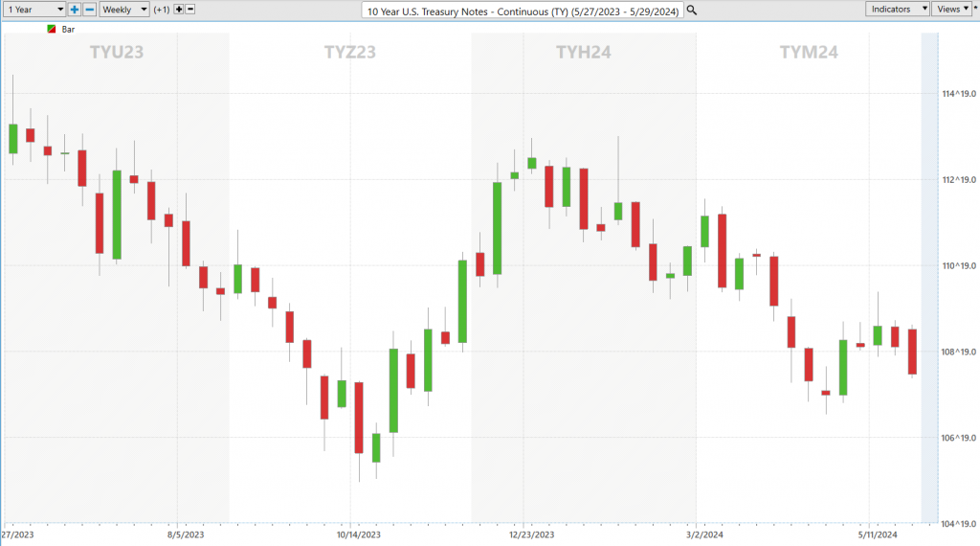Click the (+1) offset label
This screenshot has height=546, width=980.
coord(161,10)
